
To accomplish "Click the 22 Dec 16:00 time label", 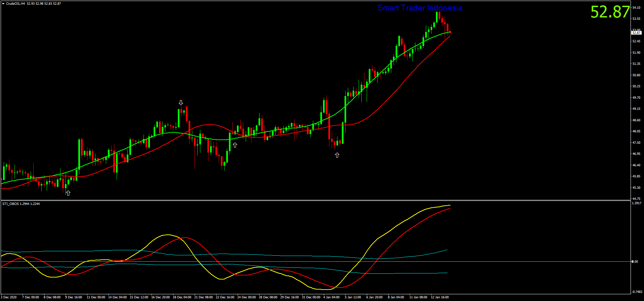I will click(x=225, y=297).
